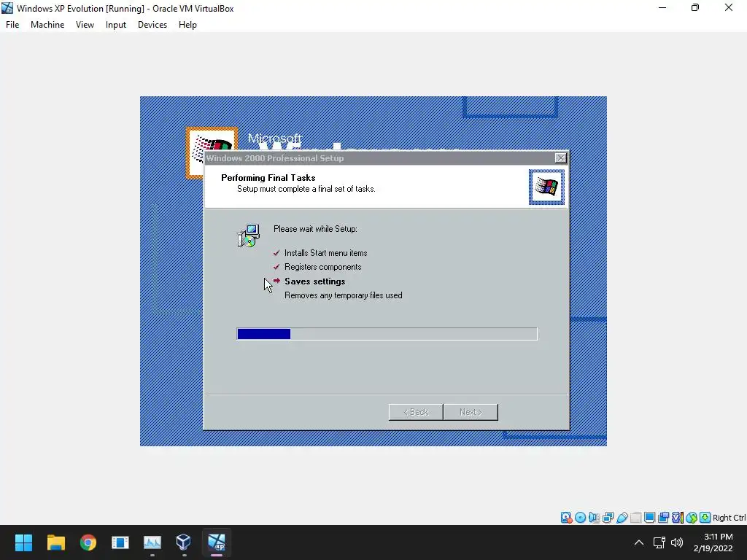Click the Windows XP VM taskbar icon
This screenshot has height=560, width=747.
point(217,542)
